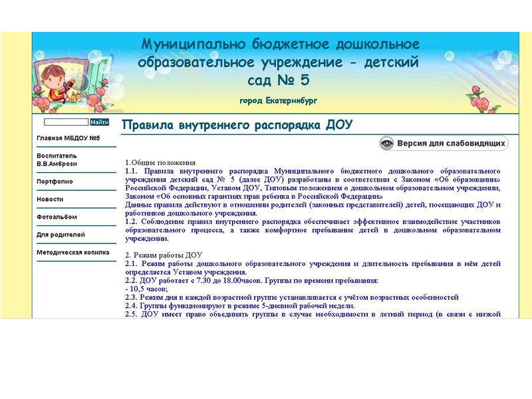Screen dimensions: 532x399
Task: Click the paragraph starting "1.2. Соблюдение правил"
Action: [313, 230]
